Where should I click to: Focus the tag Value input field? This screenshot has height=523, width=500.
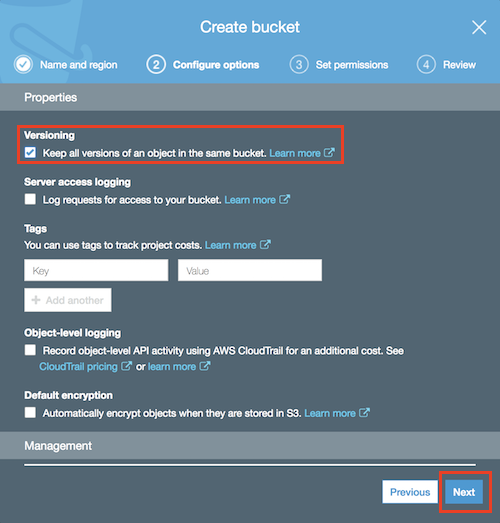[250, 270]
